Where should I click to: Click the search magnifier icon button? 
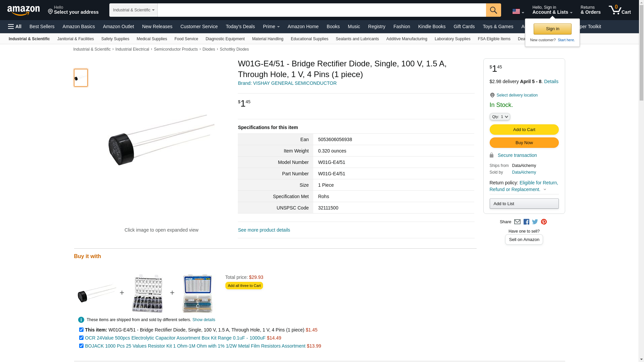tap(493, 10)
